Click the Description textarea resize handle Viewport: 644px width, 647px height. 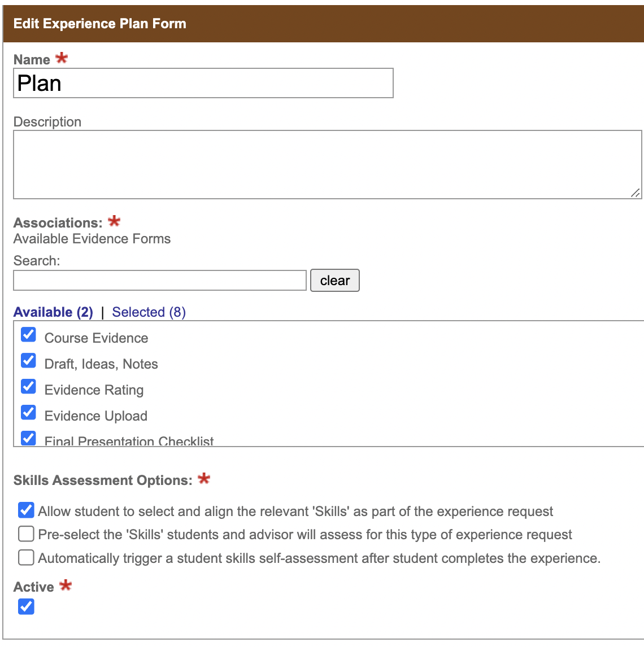click(x=637, y=193)
